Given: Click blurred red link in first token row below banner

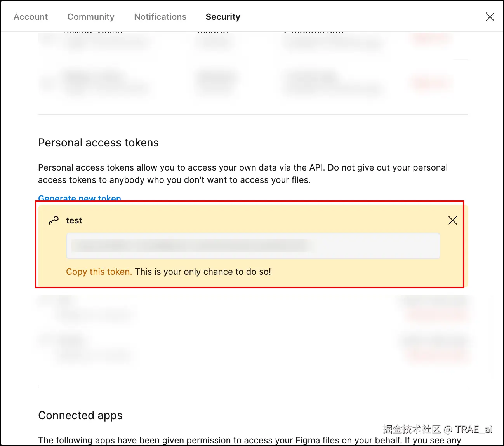Looking at the screenshot, I should pos(436,314).
